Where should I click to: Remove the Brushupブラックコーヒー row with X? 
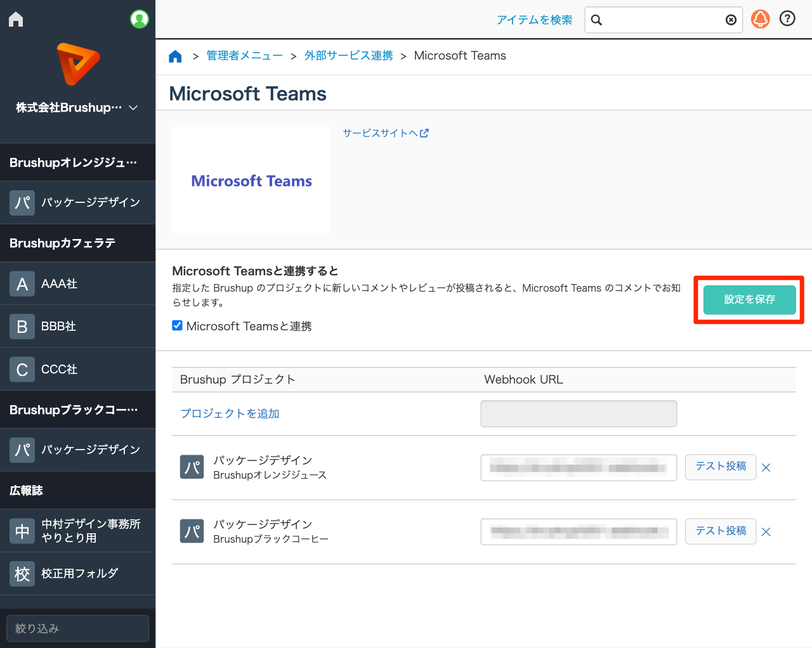coord(766,532)
